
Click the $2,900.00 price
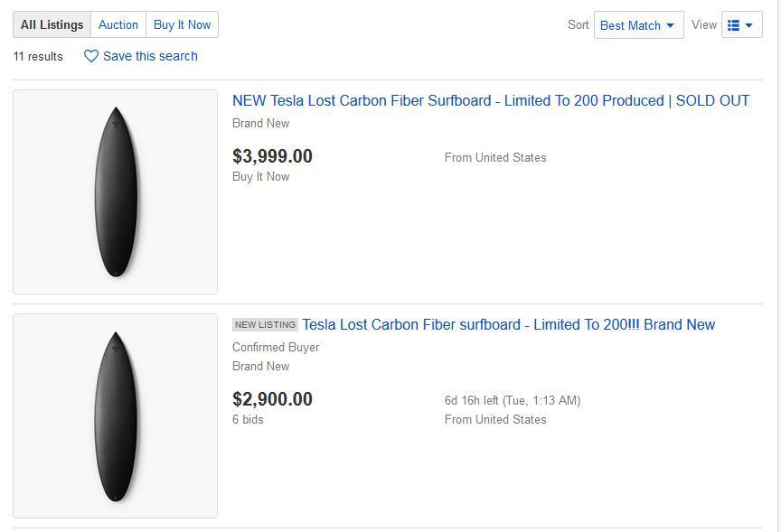(272, 399)
